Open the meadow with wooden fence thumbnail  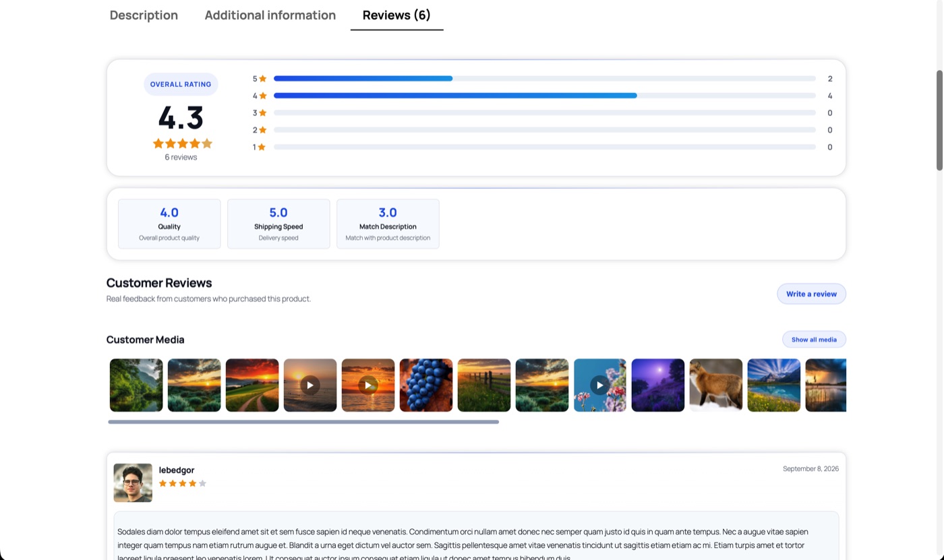(484, 385)
